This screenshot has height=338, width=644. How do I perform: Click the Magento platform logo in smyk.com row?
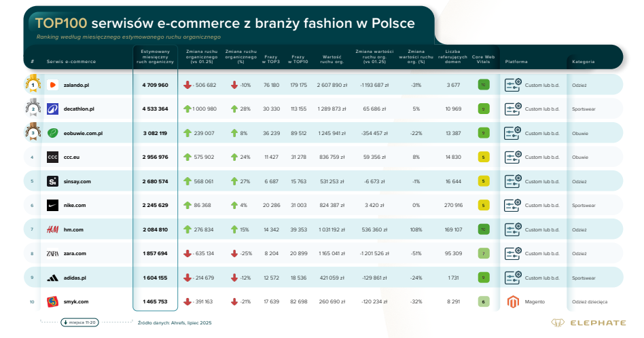513,302
